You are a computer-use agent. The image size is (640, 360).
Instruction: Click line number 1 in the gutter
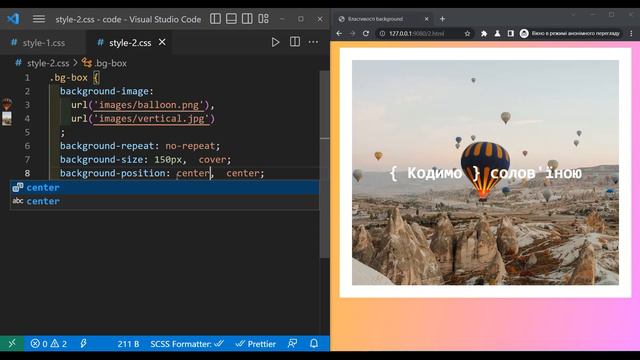(x=27, y=78)
